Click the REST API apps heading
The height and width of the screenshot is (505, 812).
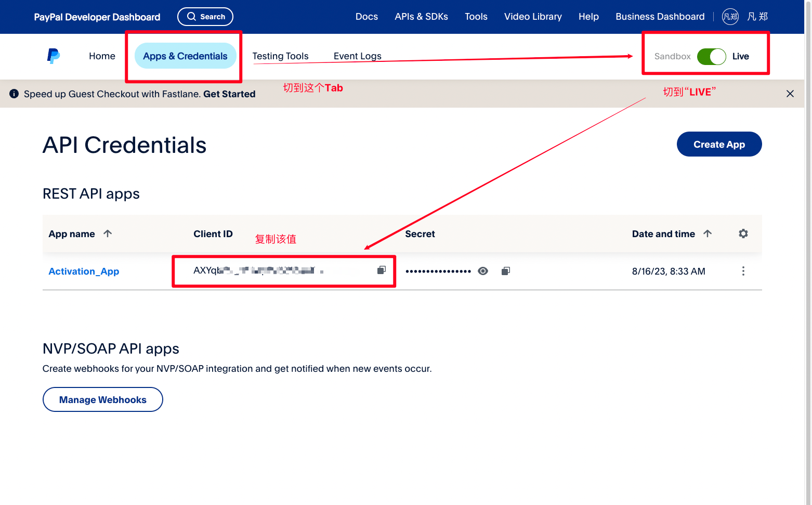coord(91,193)
